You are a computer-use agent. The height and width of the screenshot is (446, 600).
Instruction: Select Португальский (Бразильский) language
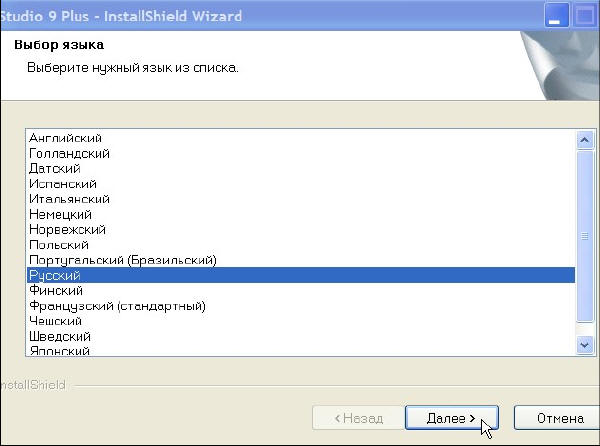click(122, 260)
